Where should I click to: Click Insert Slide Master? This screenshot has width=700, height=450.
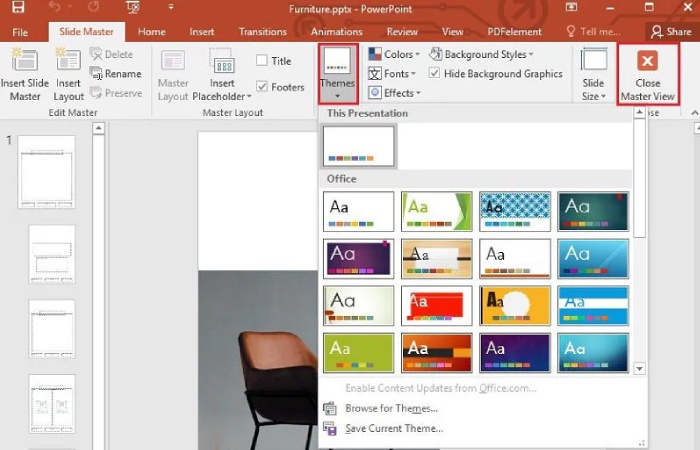click(25, 74)
